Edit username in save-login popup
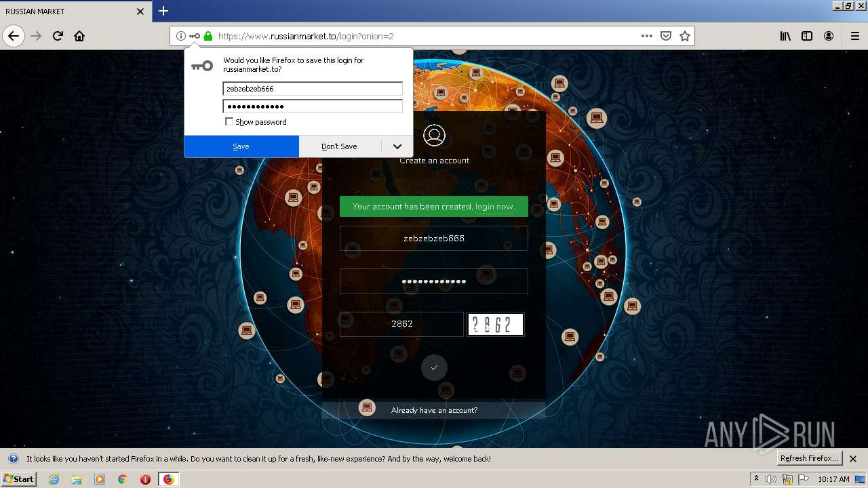 313,89
